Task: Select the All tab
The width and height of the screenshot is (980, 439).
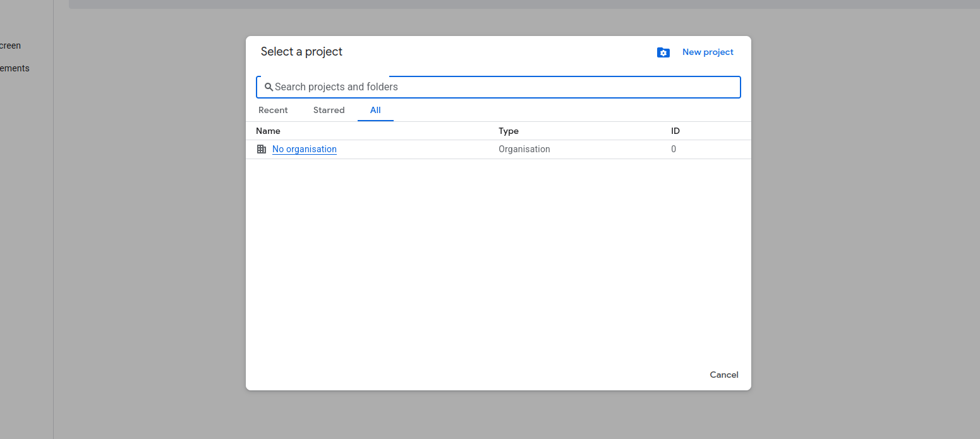Action: click(x=375, y=111)
